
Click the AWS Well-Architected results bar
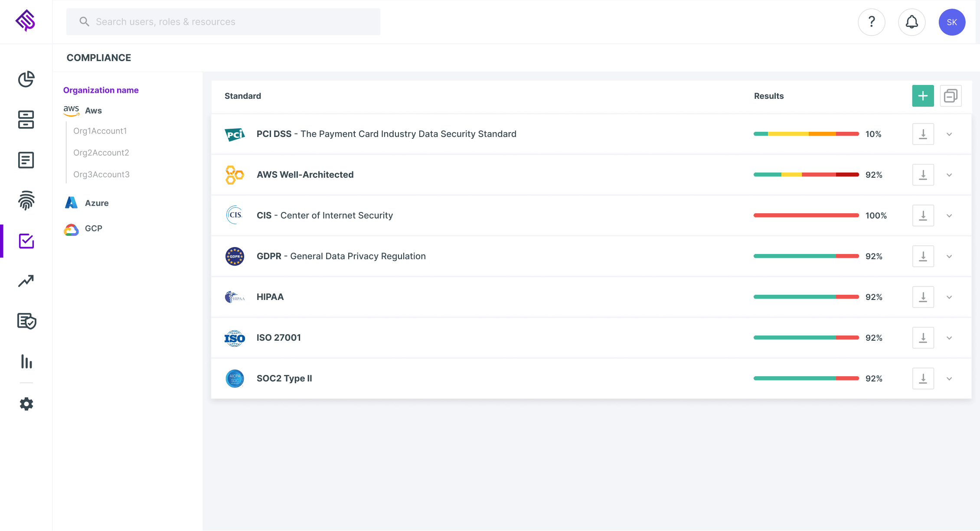[807, 175]
